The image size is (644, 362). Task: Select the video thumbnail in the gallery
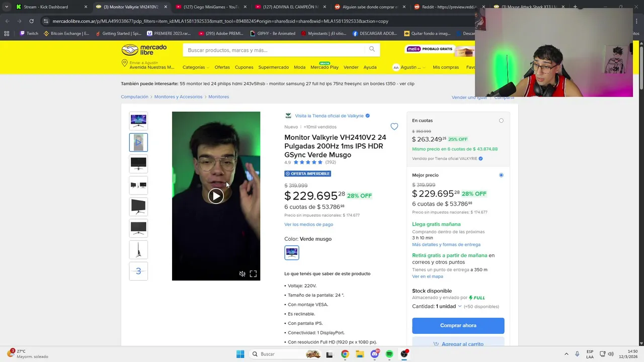[138, 142]
